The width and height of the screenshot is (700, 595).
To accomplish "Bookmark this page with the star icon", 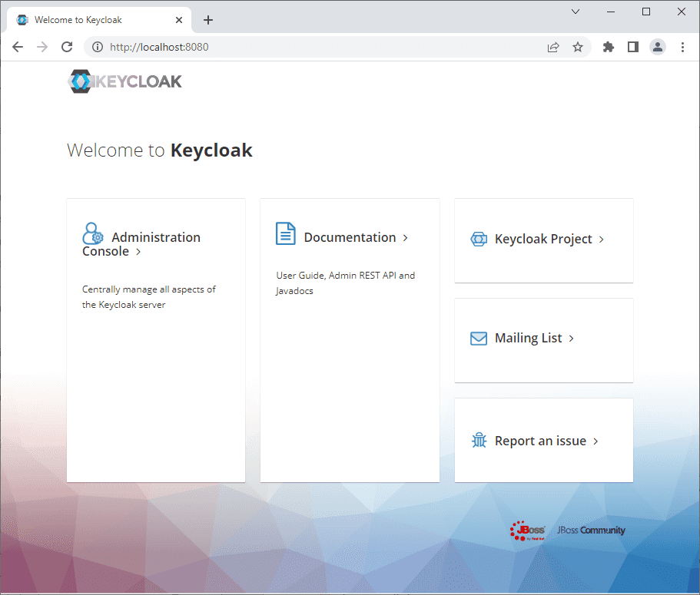I will pos(578,47).
